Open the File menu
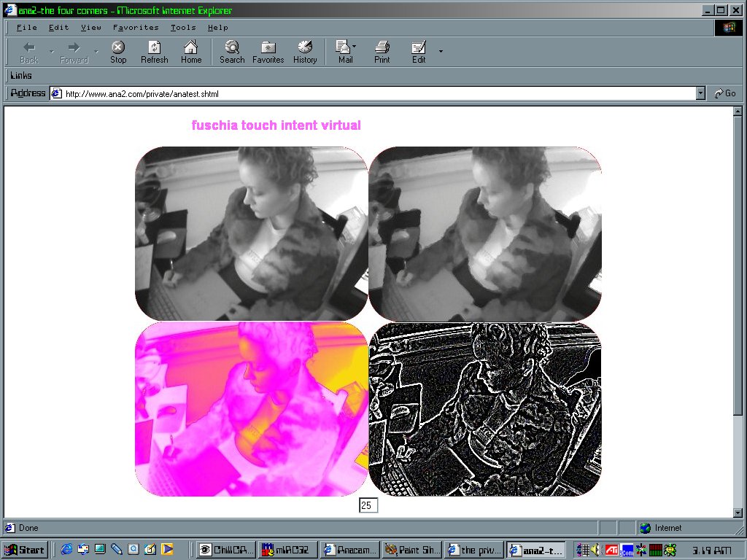747x560 pixels. 26,28
